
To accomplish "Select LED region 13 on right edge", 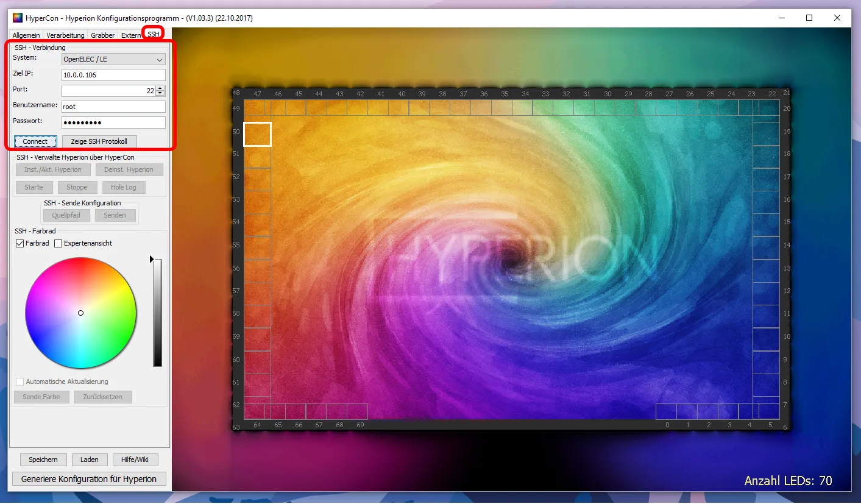I will point(766,271).
